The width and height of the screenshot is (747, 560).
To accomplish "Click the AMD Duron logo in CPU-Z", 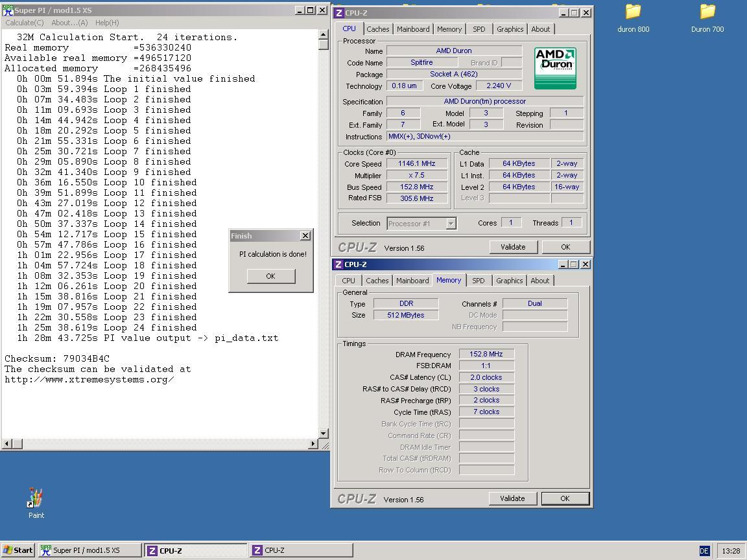I will [555, 68].
